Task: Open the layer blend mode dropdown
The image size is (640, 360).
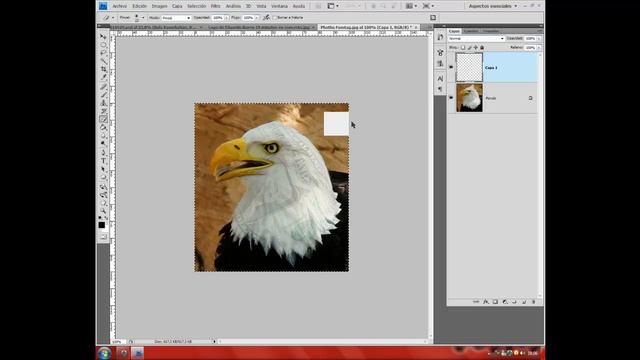Action: tap(476, 38)
